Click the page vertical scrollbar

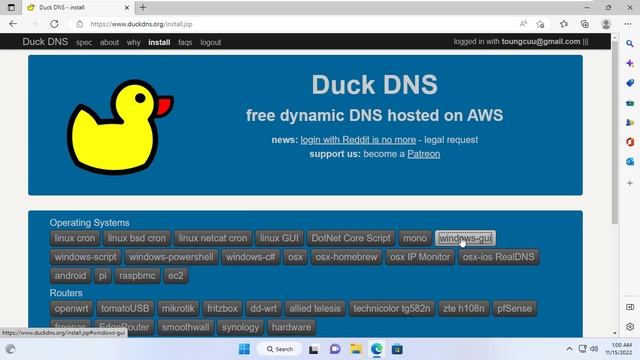[615, 132]
